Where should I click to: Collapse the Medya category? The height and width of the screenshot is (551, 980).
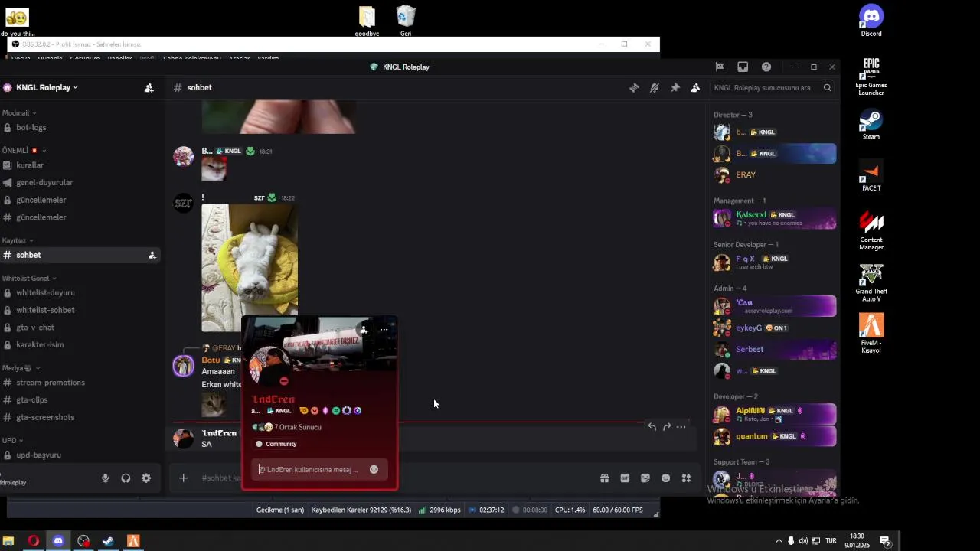point(19,368)
